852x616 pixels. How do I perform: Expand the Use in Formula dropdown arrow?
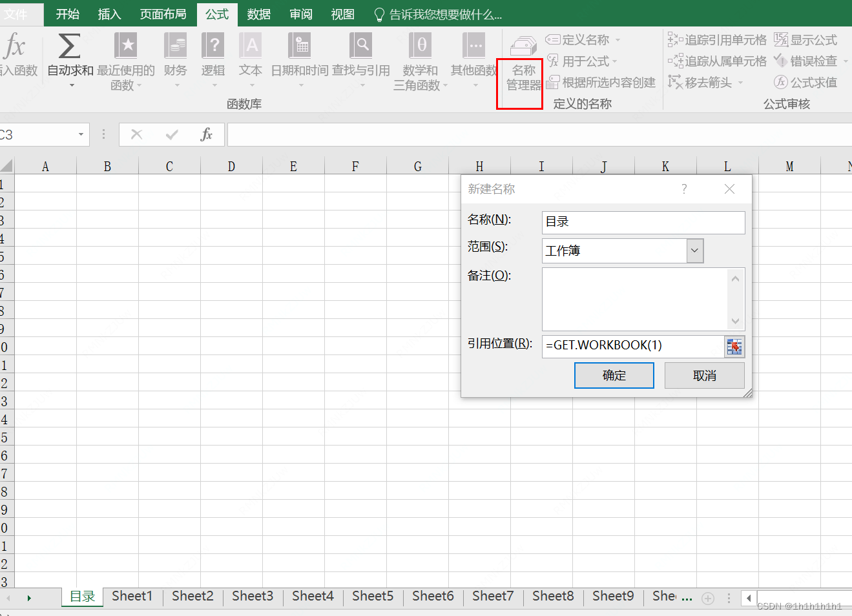pos(614,62)
